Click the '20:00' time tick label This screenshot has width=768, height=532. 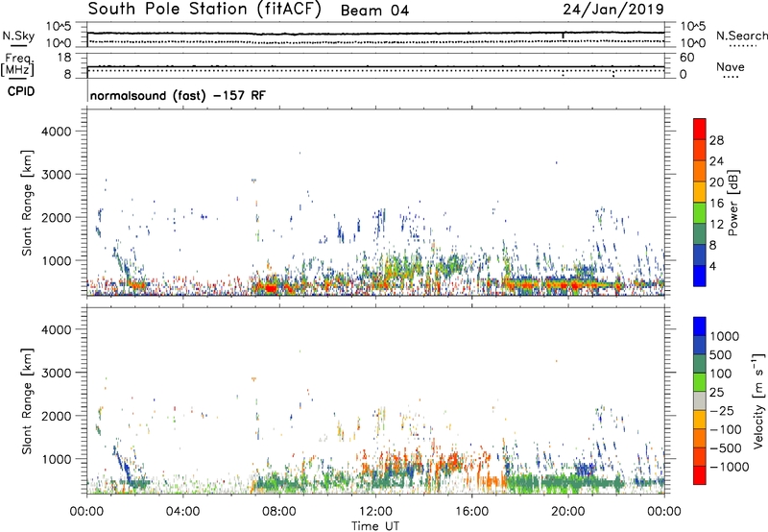(x=568, y=512)
